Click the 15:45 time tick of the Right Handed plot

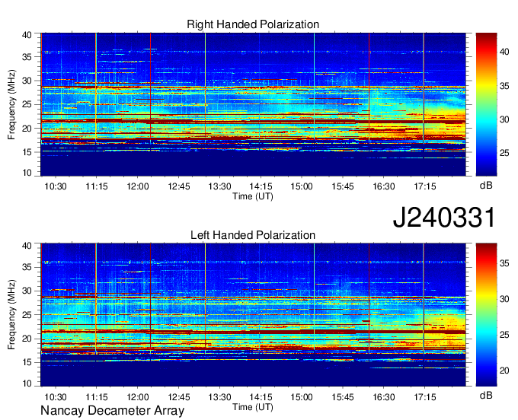343,186
